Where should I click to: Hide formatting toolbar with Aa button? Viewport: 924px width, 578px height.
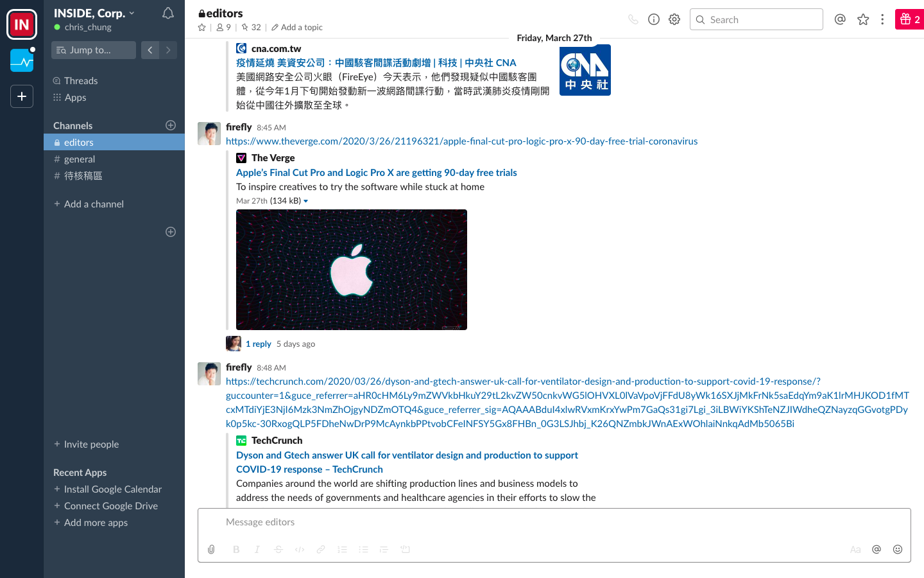(x=855, y=549)
